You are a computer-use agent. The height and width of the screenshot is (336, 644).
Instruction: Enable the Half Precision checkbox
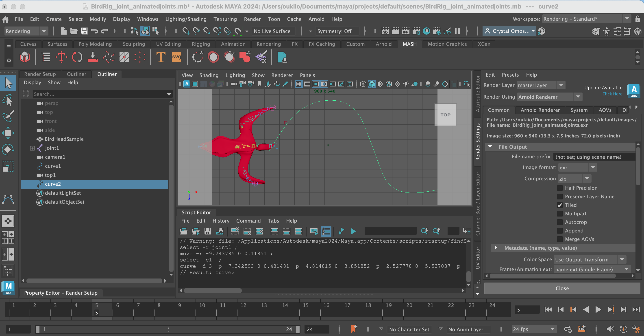[x=560, y=188]
